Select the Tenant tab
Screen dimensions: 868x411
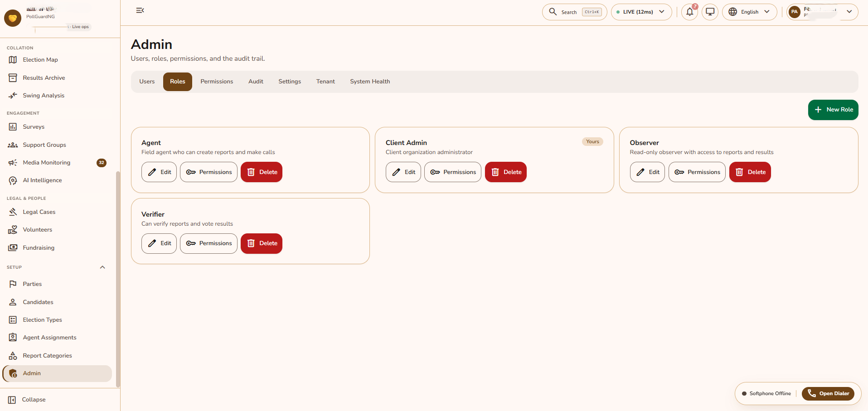pos(325,82)
